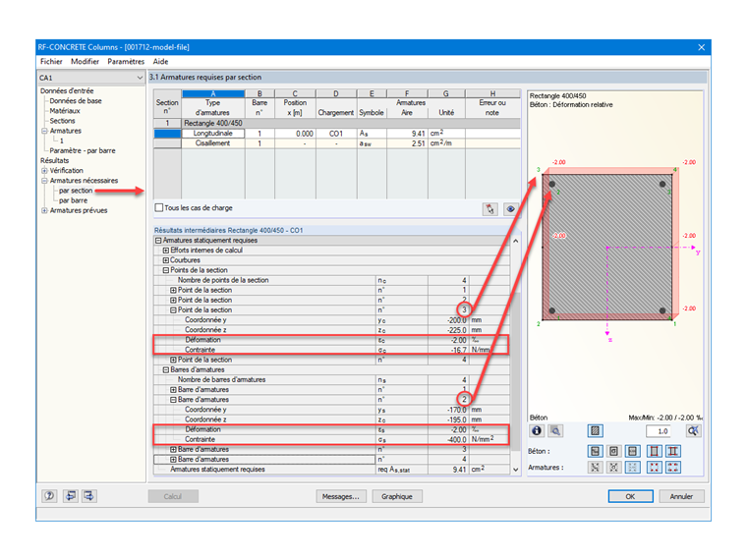Click the Graphique button
This screenshot has width=747, height=560.
pyautogui.click(x=397, y=496)
